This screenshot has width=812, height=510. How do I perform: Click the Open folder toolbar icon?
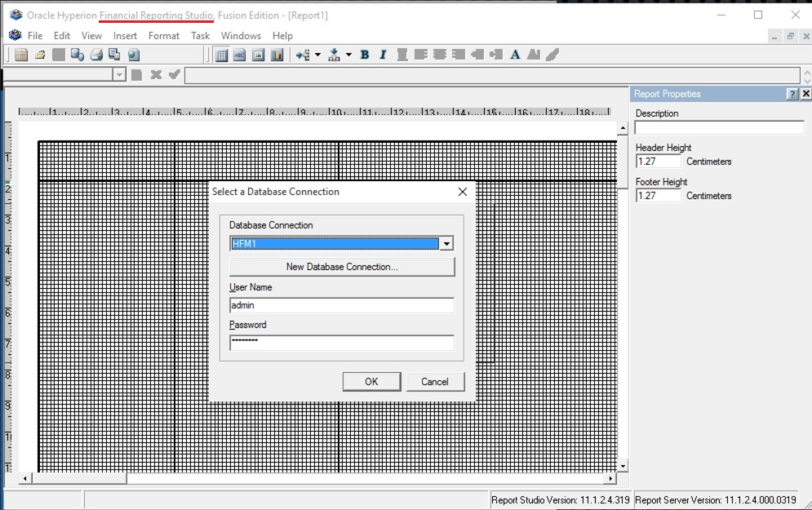click(40, 55)
